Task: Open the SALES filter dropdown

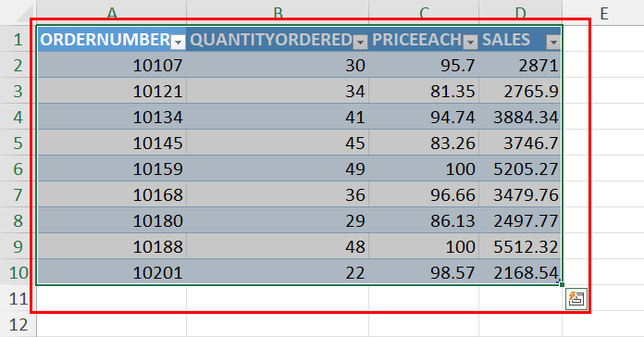Action: 553,42
